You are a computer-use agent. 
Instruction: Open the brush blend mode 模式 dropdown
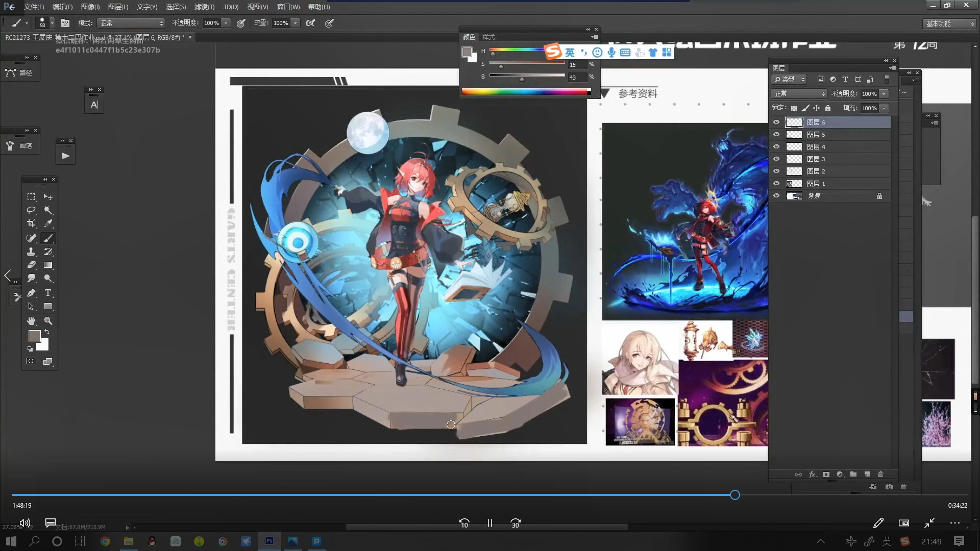click(x=132, y=23)
